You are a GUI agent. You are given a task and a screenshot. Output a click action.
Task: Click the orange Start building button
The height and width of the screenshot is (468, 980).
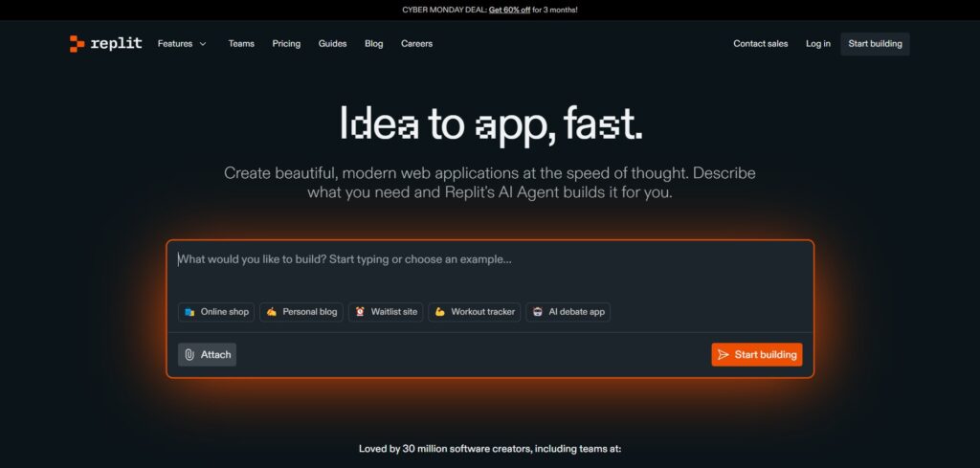[757, 355]
